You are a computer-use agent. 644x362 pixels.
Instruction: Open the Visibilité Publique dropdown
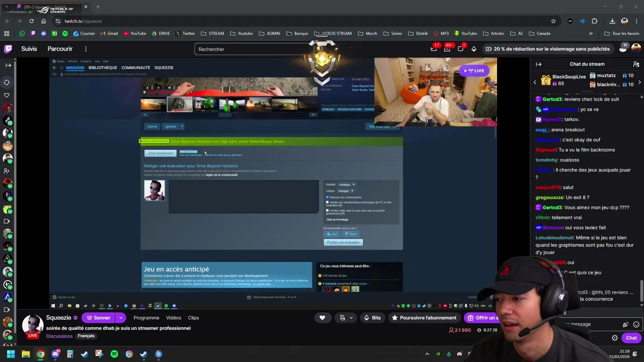pyautogui.click(x=346, y=185)
